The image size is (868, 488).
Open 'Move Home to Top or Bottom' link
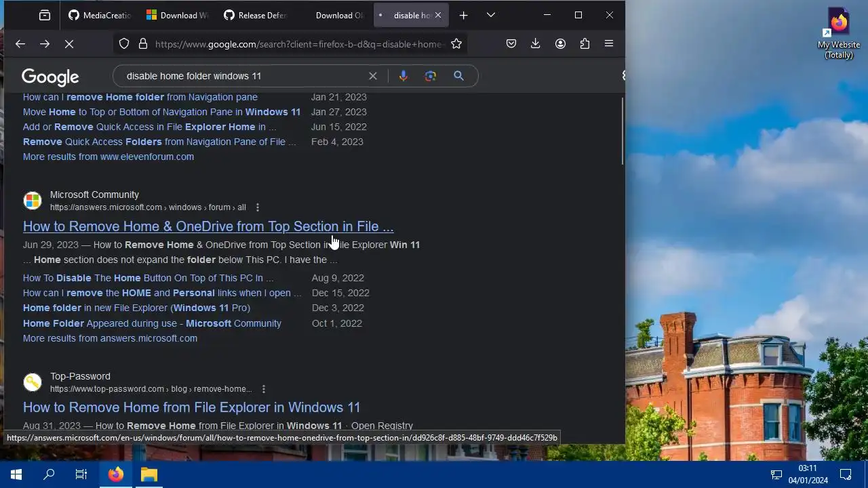point(161,112)
